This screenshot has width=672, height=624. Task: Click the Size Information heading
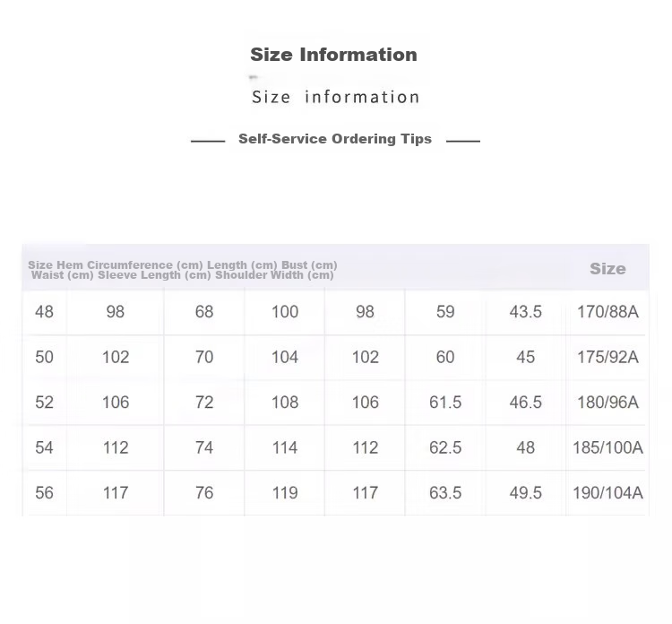333,55
